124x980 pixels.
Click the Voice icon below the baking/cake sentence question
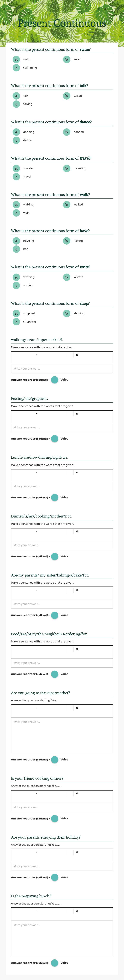pos(56,615)
